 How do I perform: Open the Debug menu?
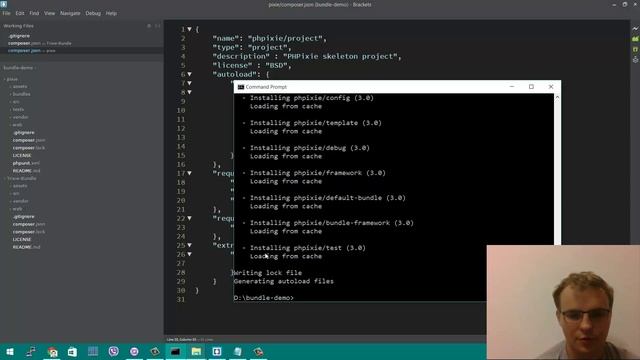[93, 13]
